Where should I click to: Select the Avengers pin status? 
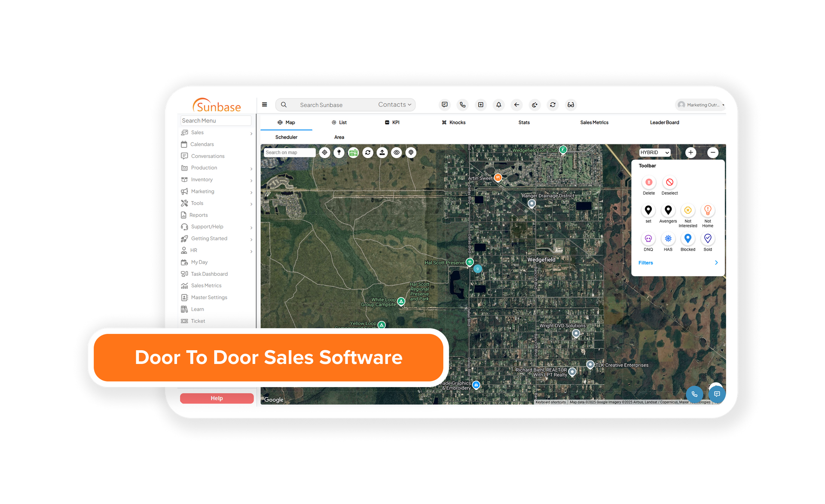click(668, 210)
